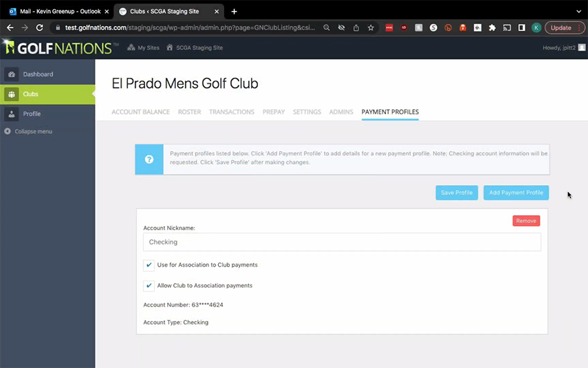Open the Dashboard sidebar icon
The width and height of the screenshot is (588, 368).
coord(12,75)
